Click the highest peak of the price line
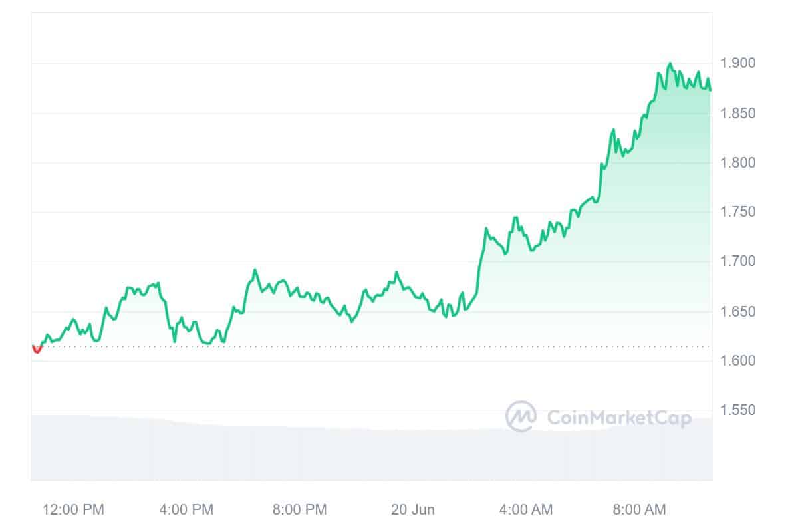 (x=670, y=64)
